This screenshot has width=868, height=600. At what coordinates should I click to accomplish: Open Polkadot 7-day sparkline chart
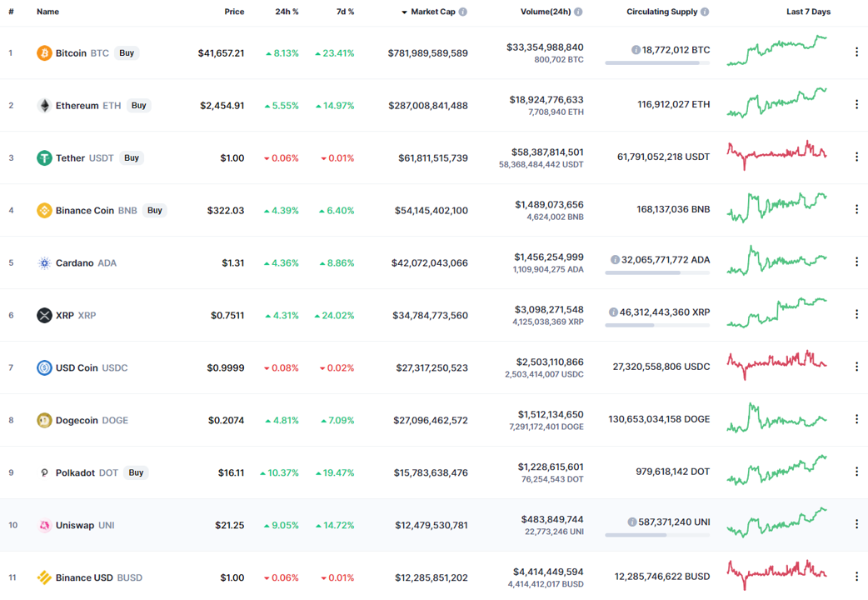click(x=776, y=470)
